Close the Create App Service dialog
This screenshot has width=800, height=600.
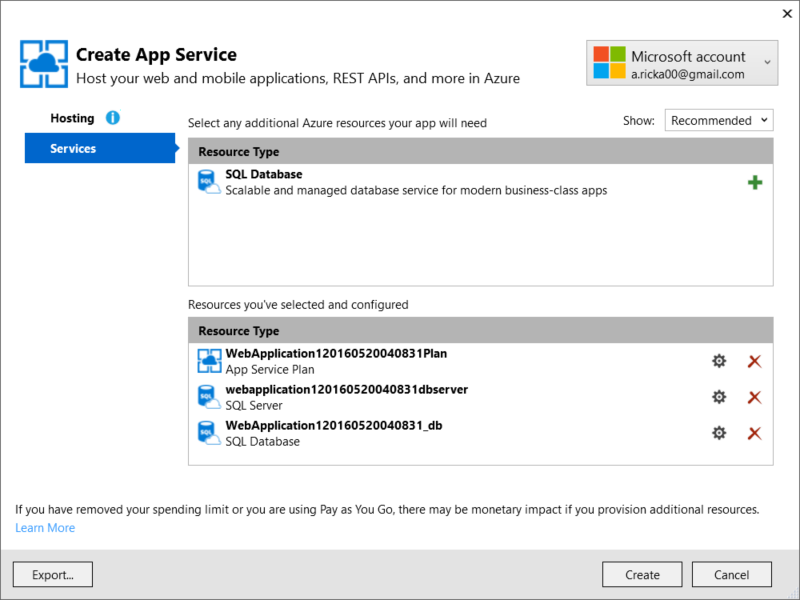pos(787,14)
